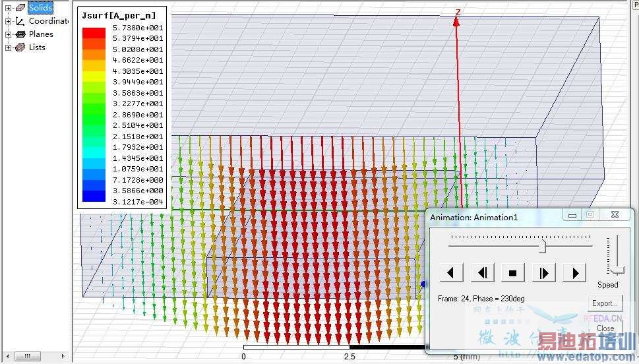This screenshot has height=364, width=639.
Task: Expand the Planes tree node
Action: (8, 34)
